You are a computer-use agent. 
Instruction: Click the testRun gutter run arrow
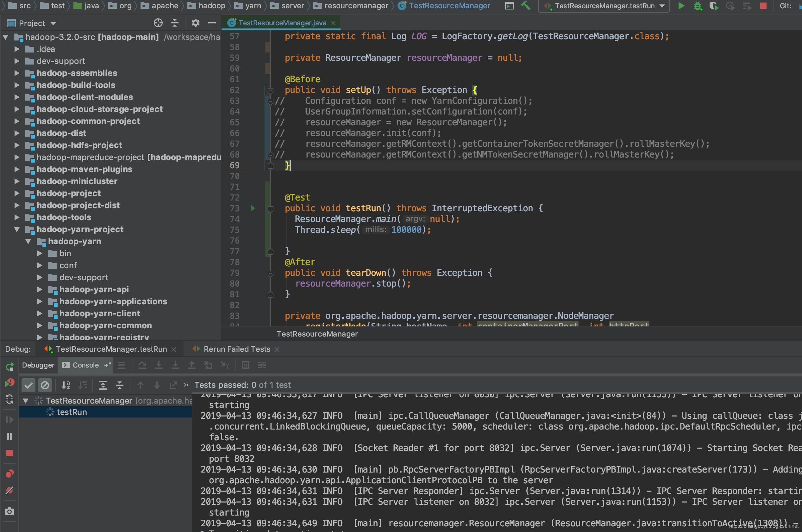[253, 208]
